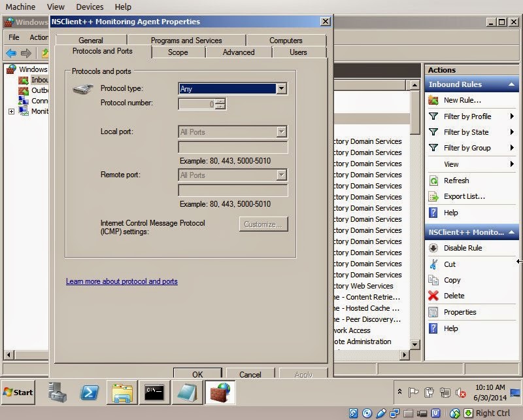Click the Copy icon in Actions
The image size is (523, 420).
[433, 280]
